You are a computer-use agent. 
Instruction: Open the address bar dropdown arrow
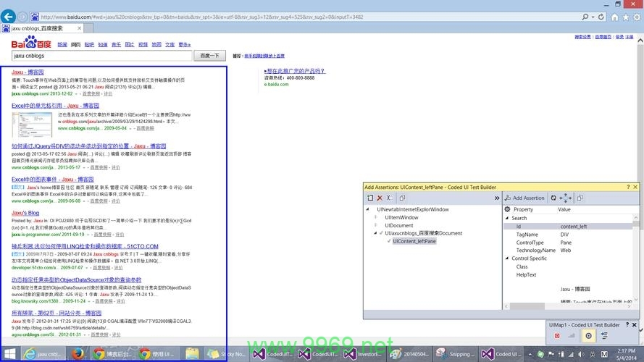593,17
